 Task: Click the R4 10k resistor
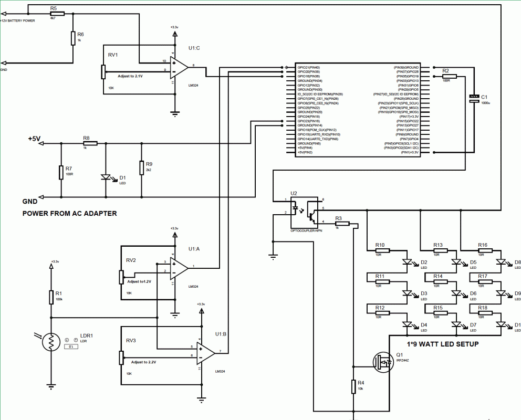pos(353,387)
